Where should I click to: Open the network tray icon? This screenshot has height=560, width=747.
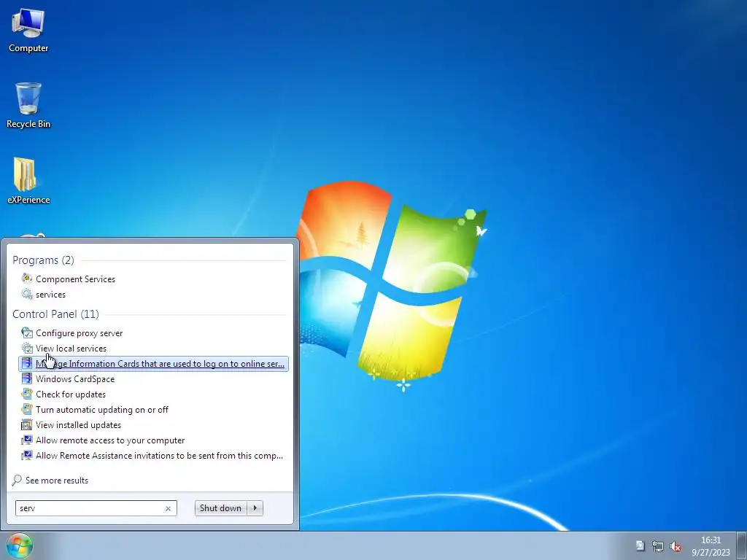click(658, 546)
